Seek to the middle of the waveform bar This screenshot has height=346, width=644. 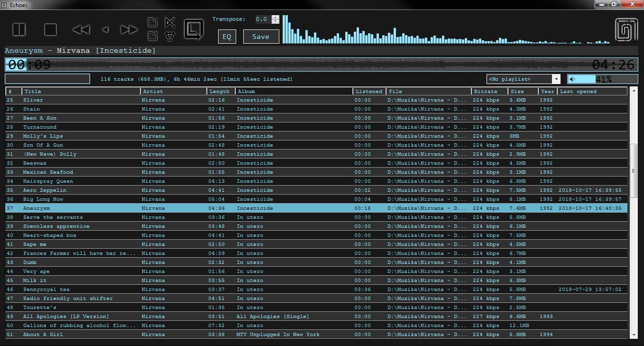click(x=322, y=65)
